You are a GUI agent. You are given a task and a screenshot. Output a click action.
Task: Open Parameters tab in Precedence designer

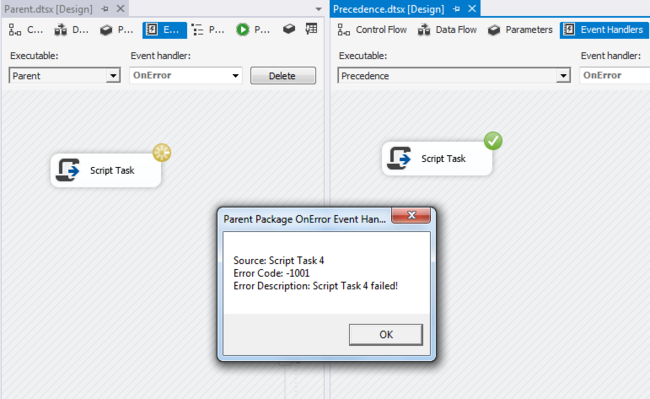coord(520,30)
